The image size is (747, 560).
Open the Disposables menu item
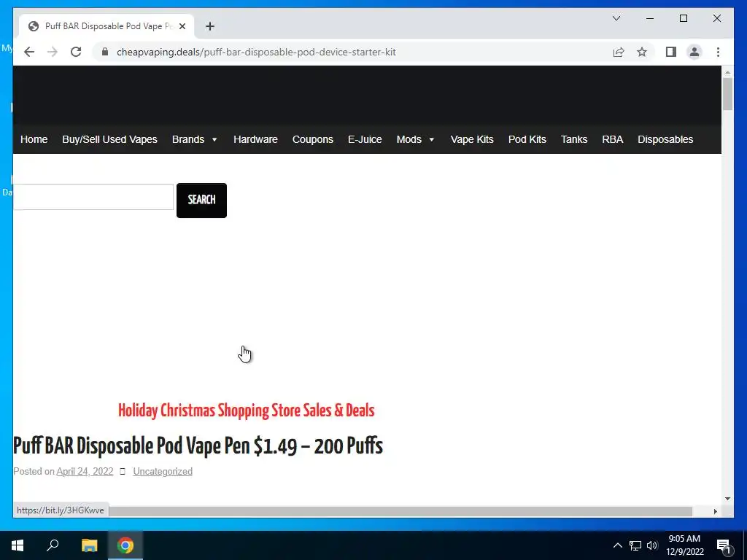click(x=665, y=139)
